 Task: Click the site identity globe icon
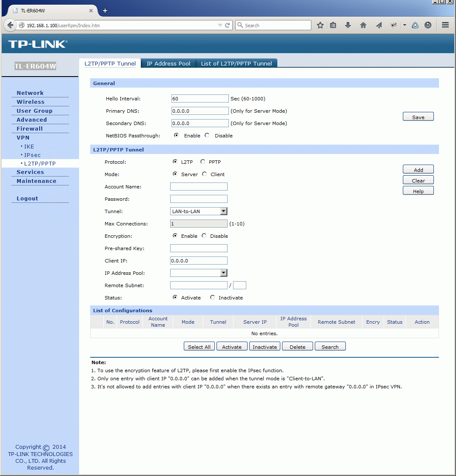point(22,25)
